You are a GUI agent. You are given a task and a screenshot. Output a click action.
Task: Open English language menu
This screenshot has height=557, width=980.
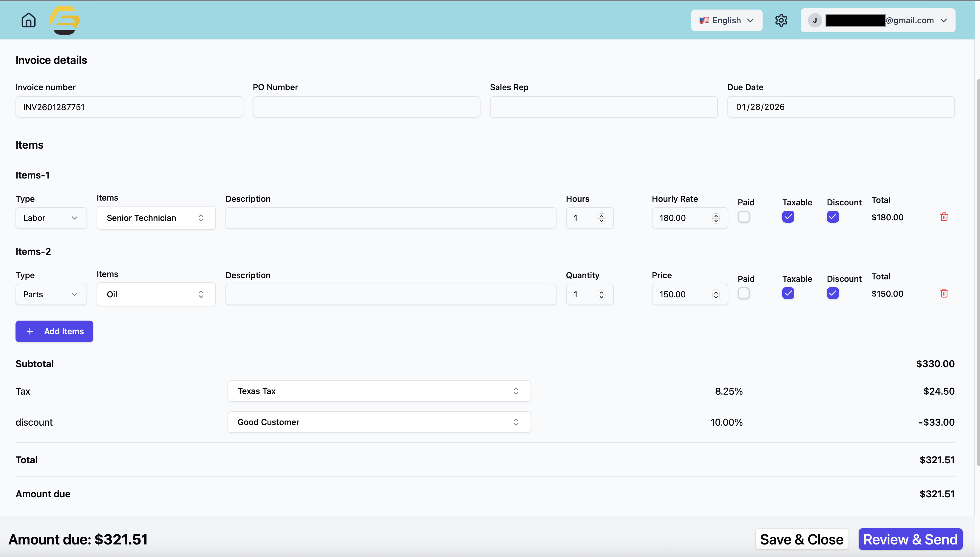pos(726,20)
